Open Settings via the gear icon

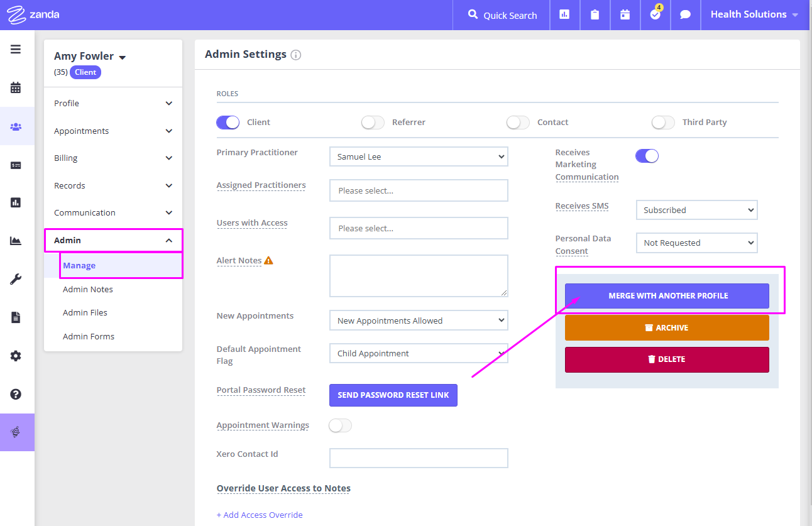pos(17,356)
